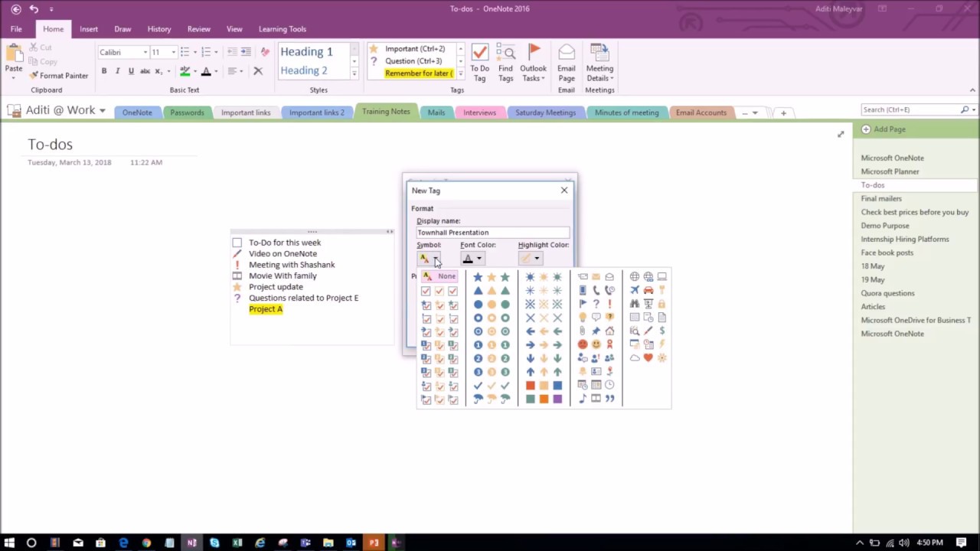Image resolution: width=980 pixels, height=551 pixels.
Task: Pick the question mark symbol in grid
Action: coord(596,304)
